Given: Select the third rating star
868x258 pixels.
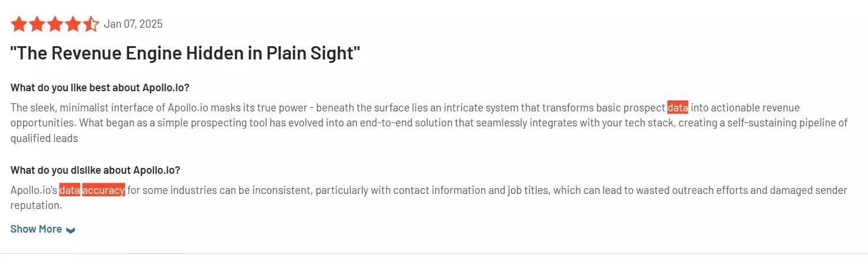Looking at the screenshot, I should pyautogui.click(x=55, y=24).
